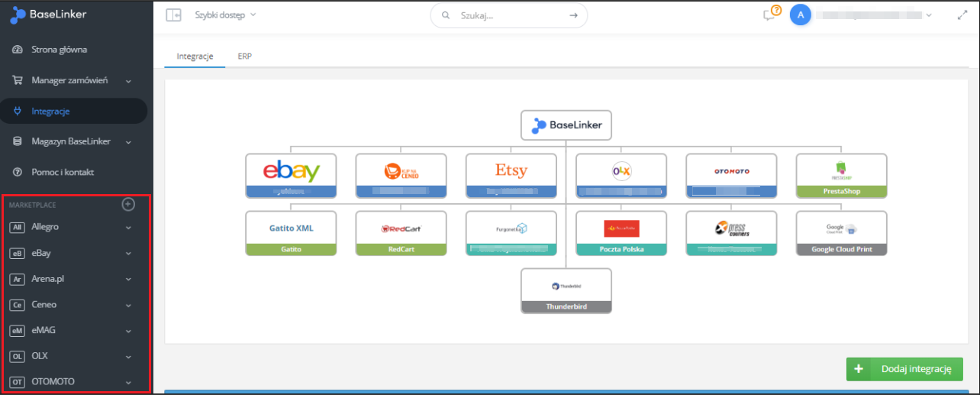Click Magazyn BaseLinker database icon
The width and height of the screenshot is (980, 395).
pos(18,141)
